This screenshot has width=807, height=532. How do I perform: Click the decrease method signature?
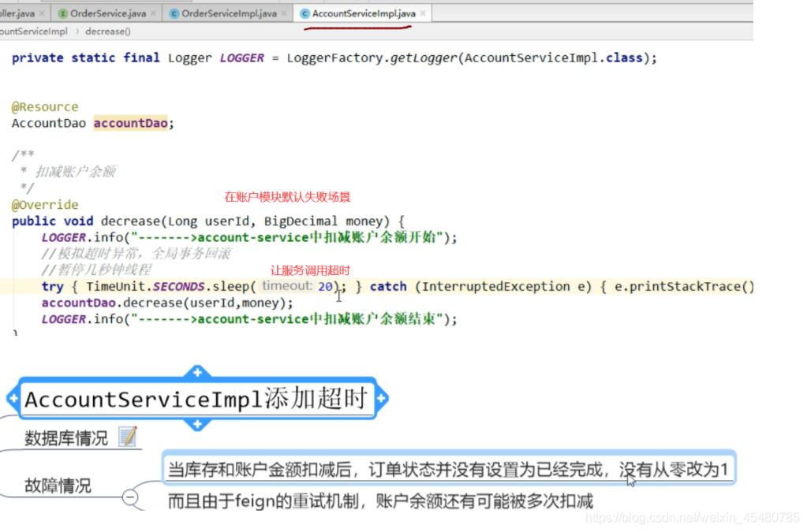(208, 221)
